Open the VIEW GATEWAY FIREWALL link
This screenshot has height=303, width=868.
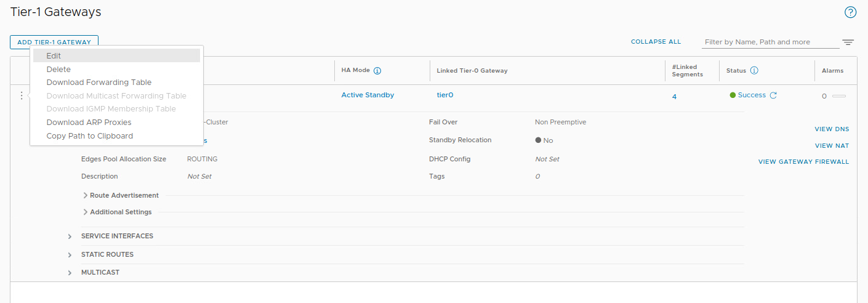[x=803, y=162]
